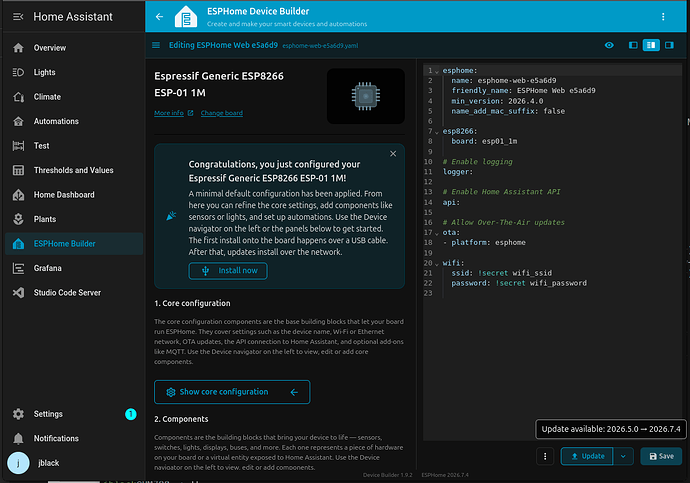Click the ESP8266 chip thumbnail image

(366, 96)
